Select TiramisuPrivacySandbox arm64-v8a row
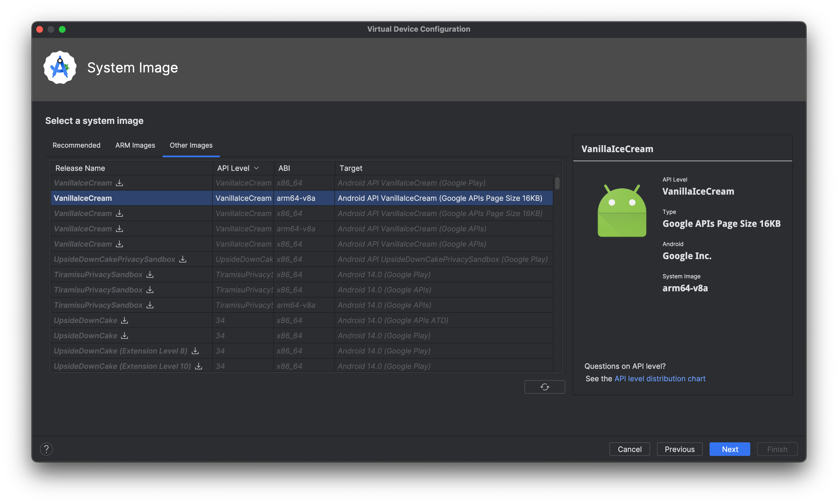838x504 pixels. (x=301, y=305)
